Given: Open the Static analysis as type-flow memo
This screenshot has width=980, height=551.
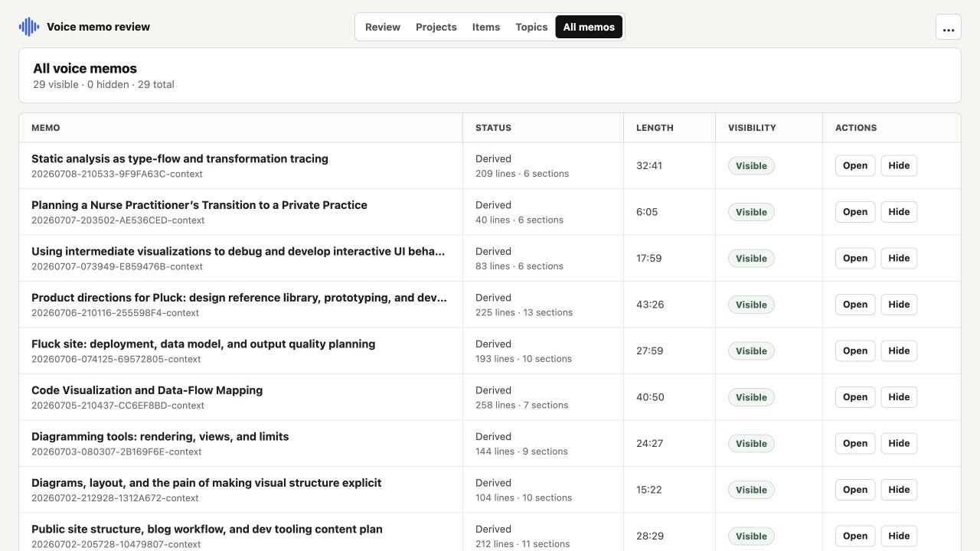Looking at the screenshot, I should click(855, 165).
